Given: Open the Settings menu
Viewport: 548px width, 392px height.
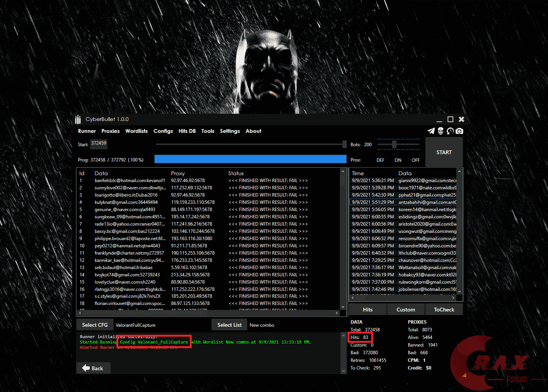Looking at the screenshot, I should 230,131.
